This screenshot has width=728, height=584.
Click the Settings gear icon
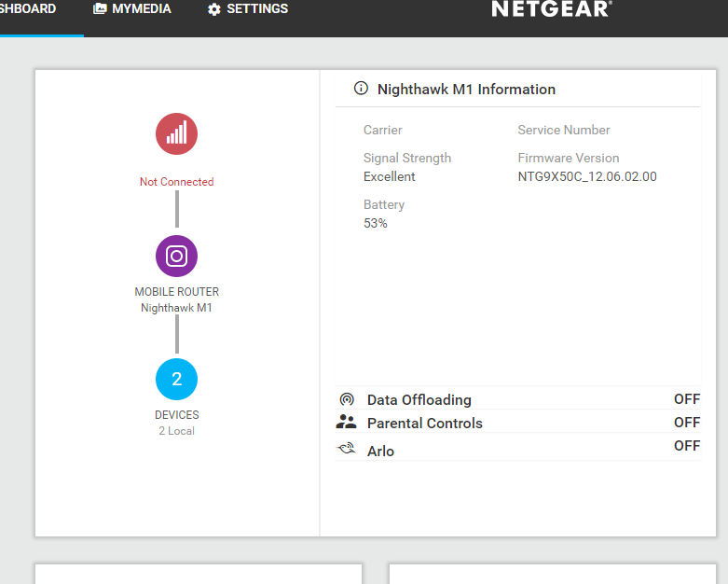point(214,9)
